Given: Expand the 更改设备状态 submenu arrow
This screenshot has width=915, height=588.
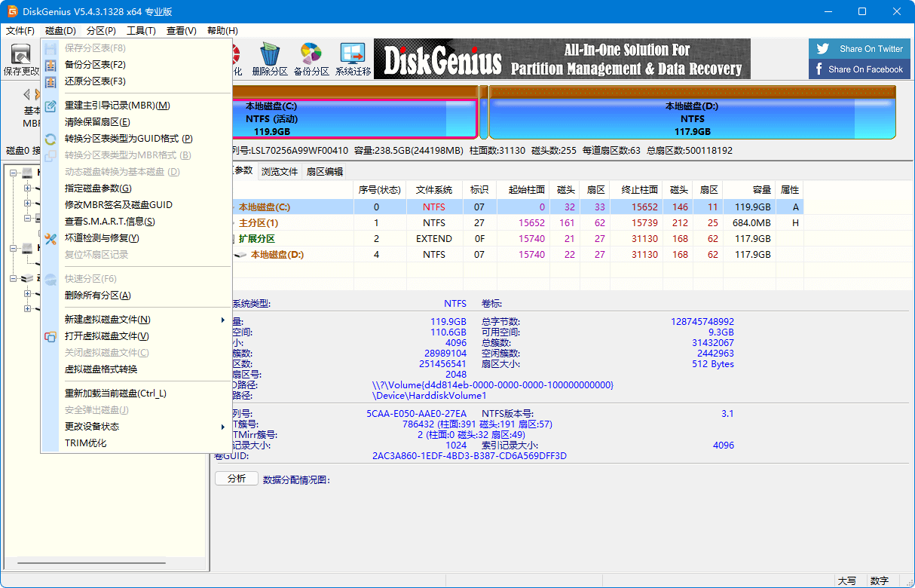Looking at the screenshot, I should 223,427.
